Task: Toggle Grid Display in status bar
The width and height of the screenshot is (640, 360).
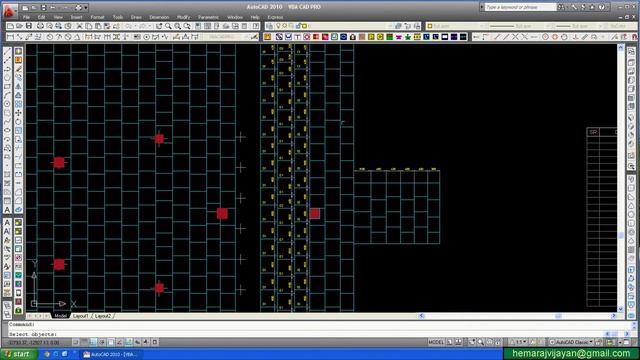Action: click(x=84, y=342)
